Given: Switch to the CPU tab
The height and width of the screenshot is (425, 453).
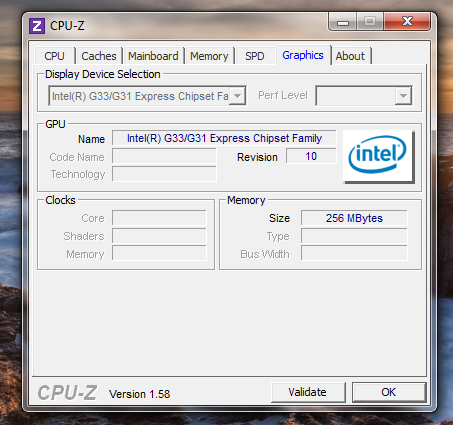Looking at the screenshot, I should click(55, 56).
